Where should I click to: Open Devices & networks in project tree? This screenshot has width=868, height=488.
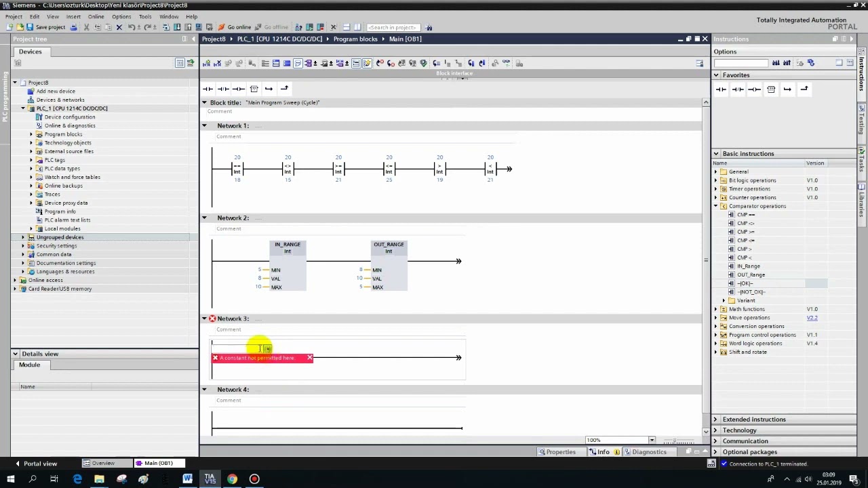point(60,100)
